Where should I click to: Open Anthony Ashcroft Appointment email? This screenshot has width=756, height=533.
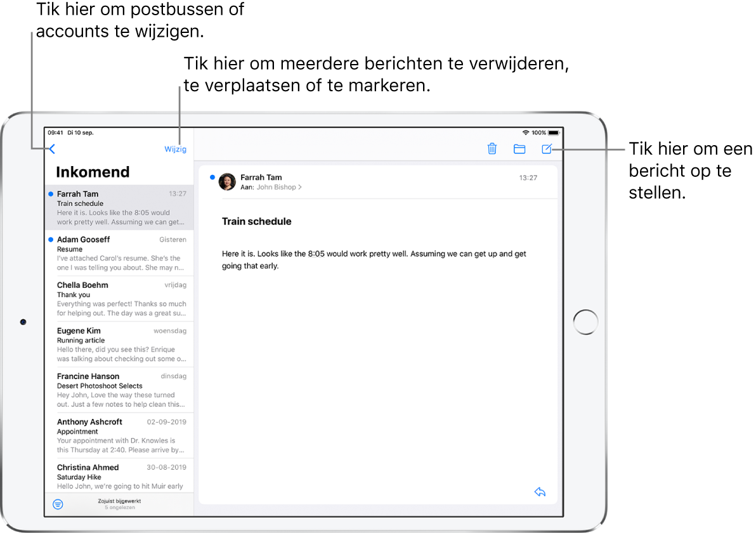click(x=120, y=435)
